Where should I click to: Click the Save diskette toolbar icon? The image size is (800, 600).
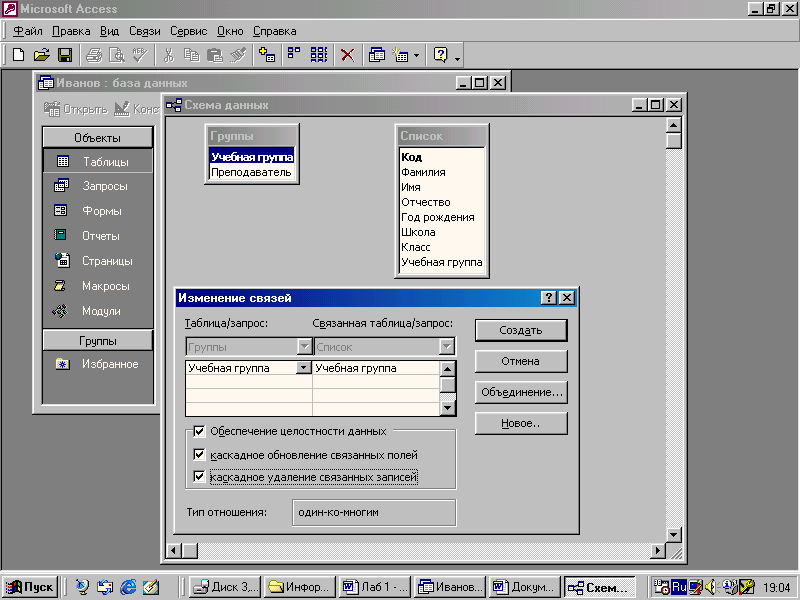[x=65, y=55]
